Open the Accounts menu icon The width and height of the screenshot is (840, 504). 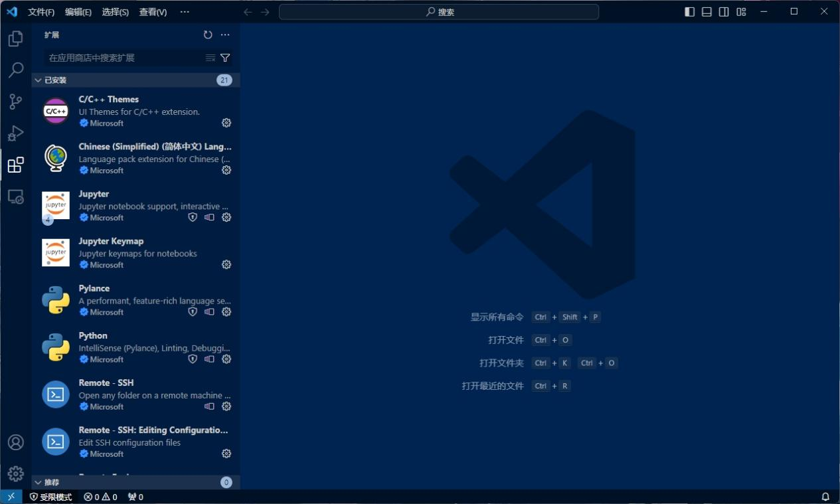pos(15,442)
